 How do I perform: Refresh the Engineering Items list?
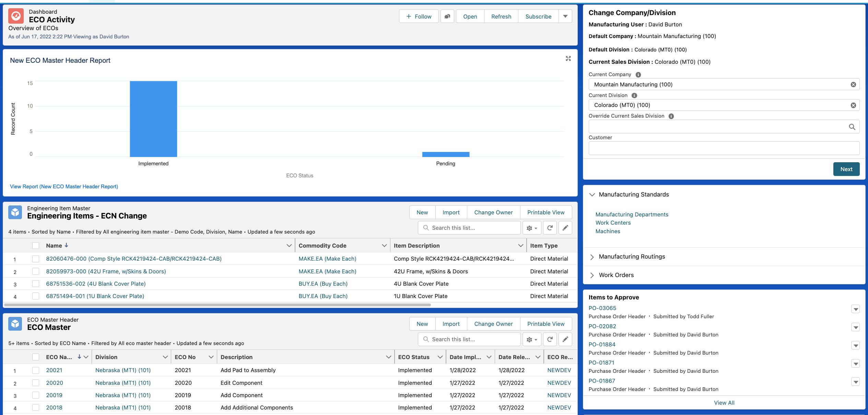[x=550, y=228]
